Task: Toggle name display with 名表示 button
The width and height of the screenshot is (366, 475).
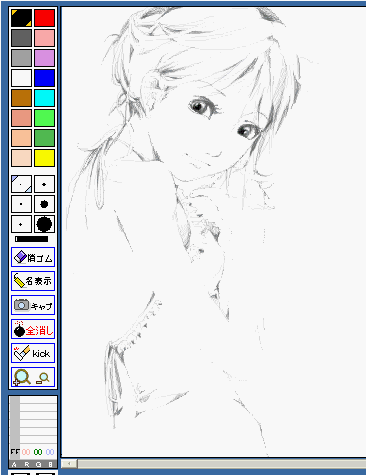Action: coord(33,281)
